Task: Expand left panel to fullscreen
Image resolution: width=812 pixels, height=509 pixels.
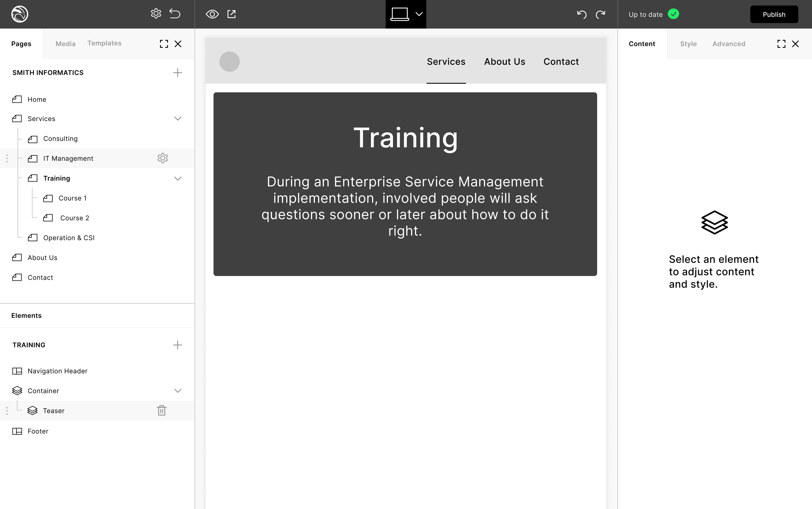Action: point(164,44)
